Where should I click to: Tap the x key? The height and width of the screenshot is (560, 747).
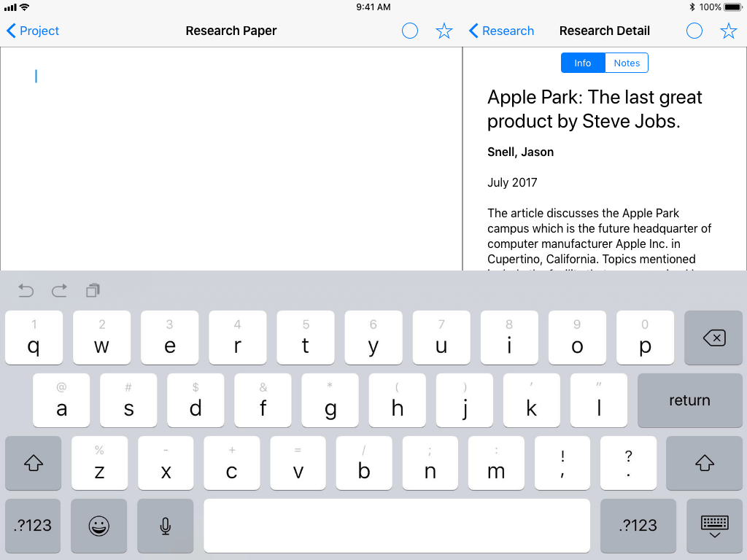tap(166, 463)
